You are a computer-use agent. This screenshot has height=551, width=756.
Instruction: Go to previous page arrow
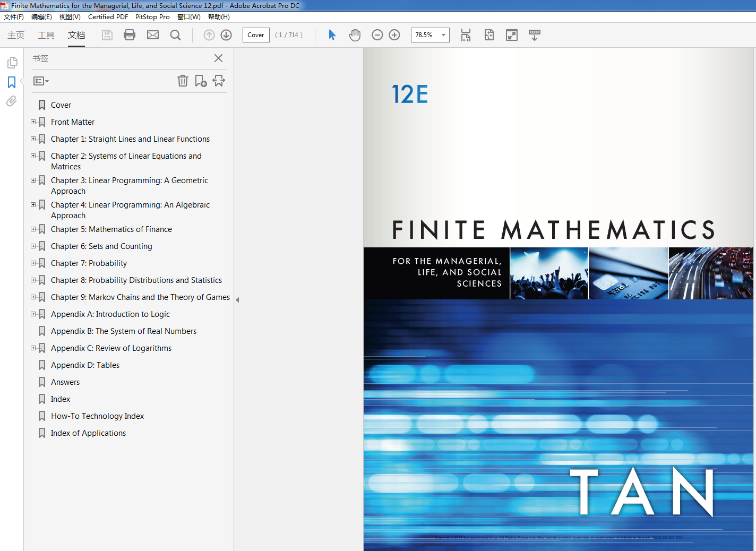coord(209,35)
